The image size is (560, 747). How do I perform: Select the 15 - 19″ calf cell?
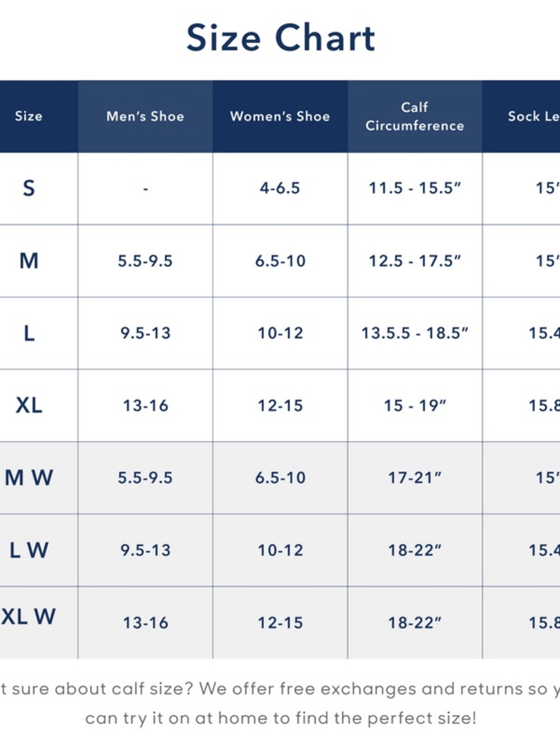tap(414, 405)
